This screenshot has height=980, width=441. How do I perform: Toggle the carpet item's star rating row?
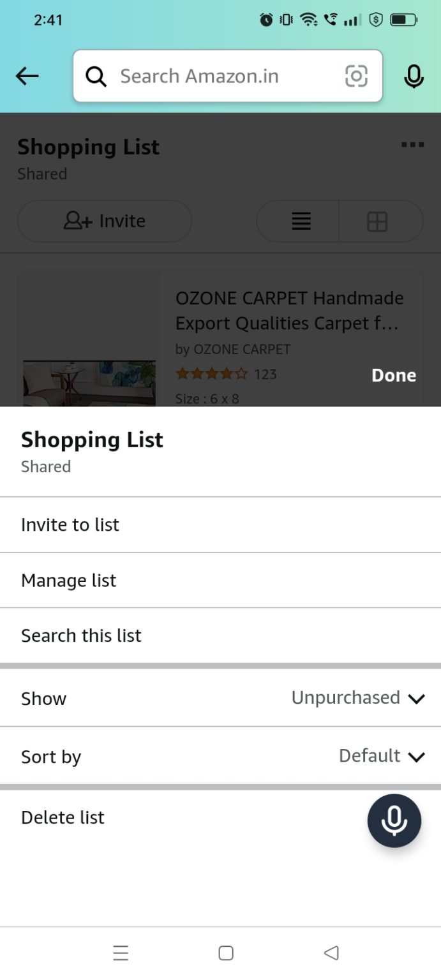(211, 373)
